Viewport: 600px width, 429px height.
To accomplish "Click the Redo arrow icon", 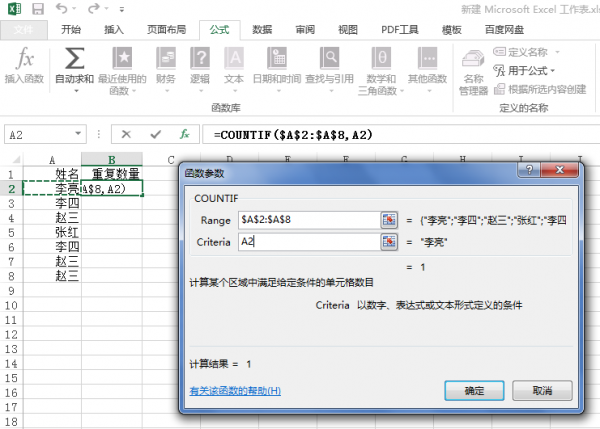I will (x=93, y=8).
